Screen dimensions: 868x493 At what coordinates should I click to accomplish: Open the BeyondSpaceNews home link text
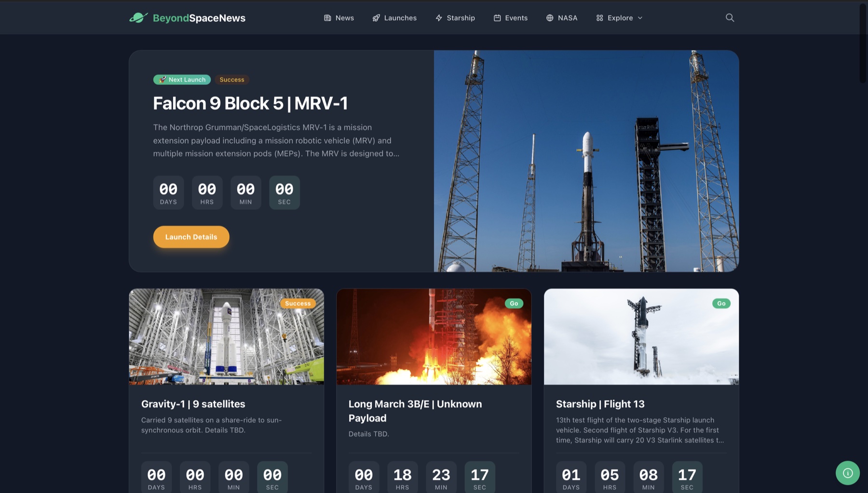pos(199,18)
